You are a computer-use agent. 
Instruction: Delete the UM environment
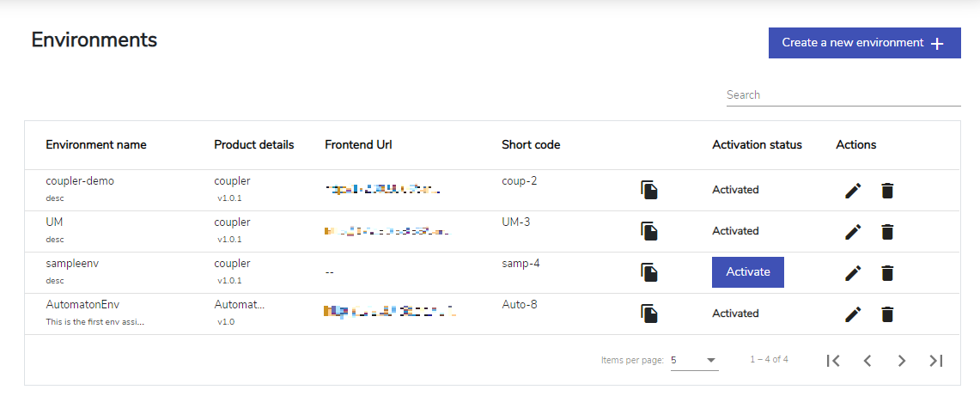tap(887, 232)
